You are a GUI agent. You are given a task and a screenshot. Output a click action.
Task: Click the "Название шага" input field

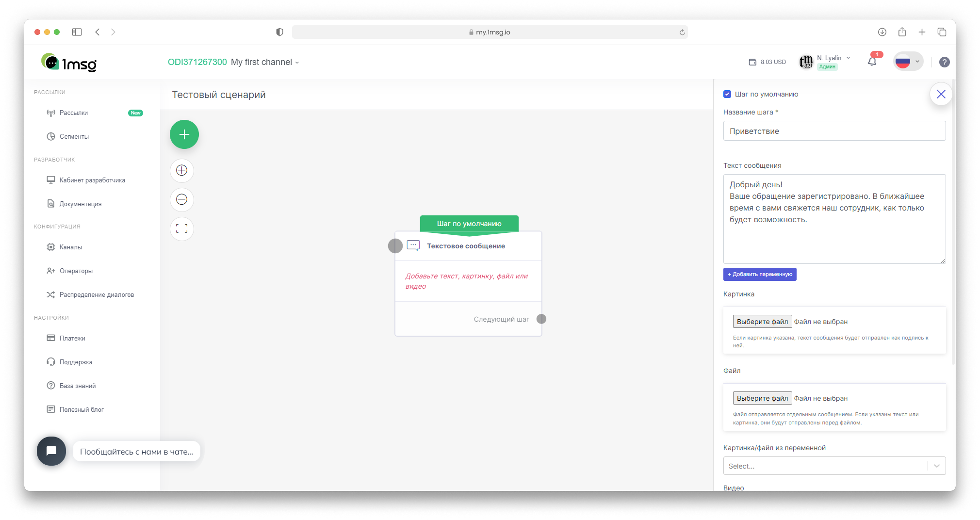pos(834,131)
